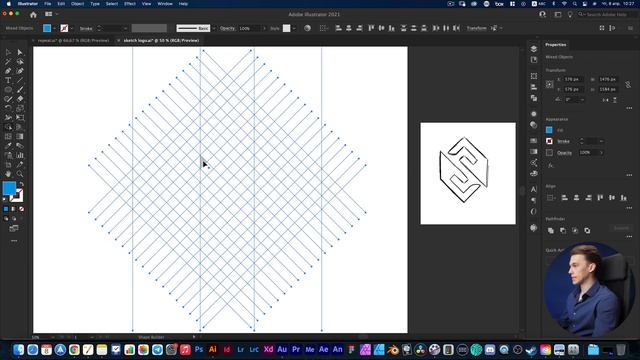Click Minus Front in Pathfinder section
The height and width of the screenshot is (360, 640).
point(563,231)
